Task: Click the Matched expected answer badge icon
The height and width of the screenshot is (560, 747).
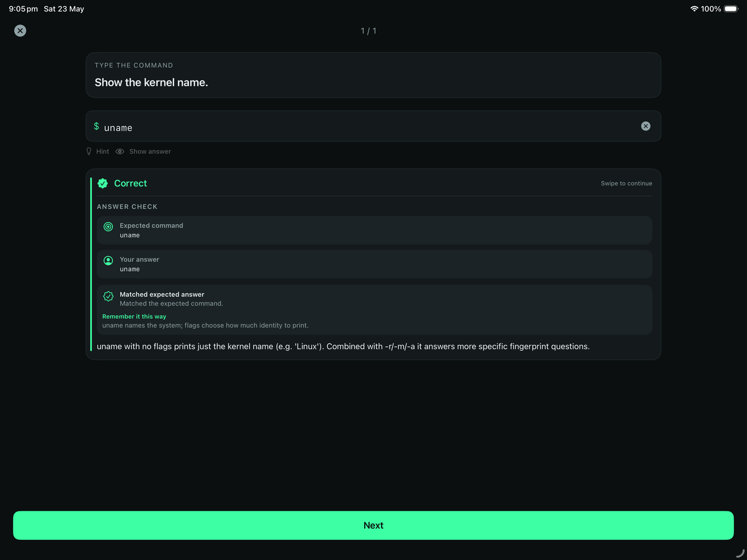Action: (108, 296)
